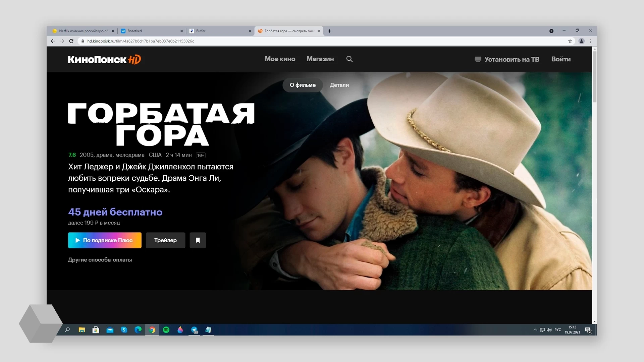Open Microsoft Edge from the taskbar
644x362 pixels.
pyautogui.click(x=138, y=330)
